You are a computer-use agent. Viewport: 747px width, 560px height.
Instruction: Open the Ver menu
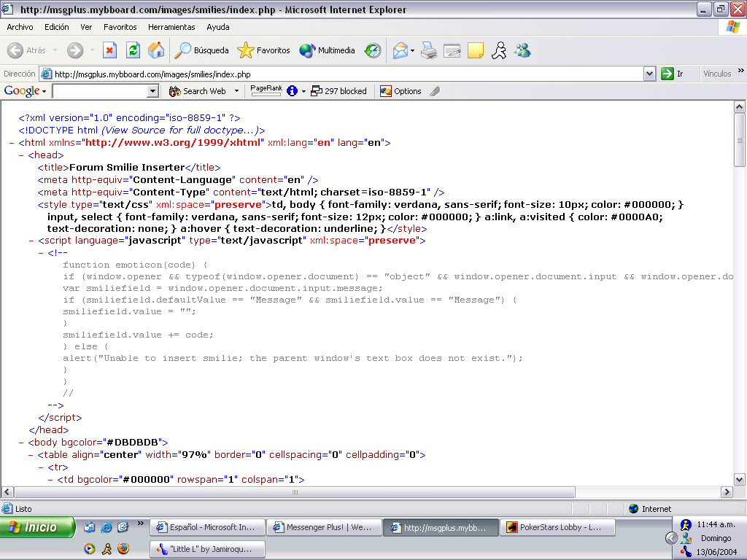click(86, 27)
